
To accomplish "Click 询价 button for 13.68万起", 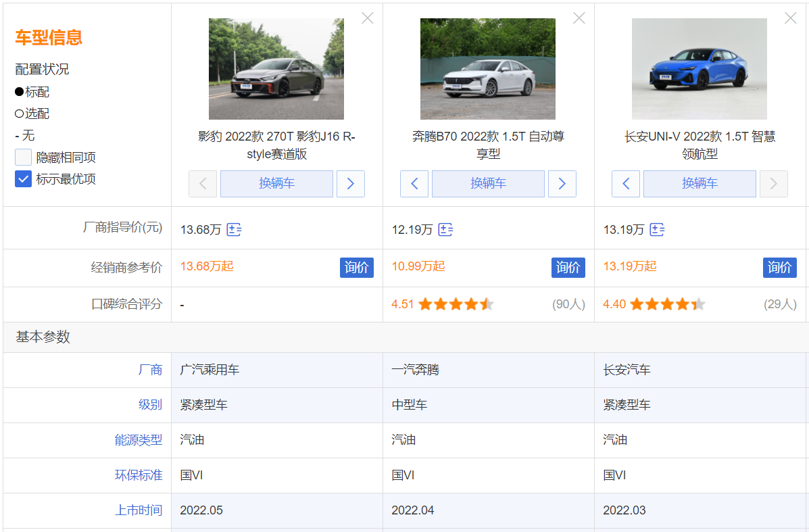I will click(x=357, y=267).
